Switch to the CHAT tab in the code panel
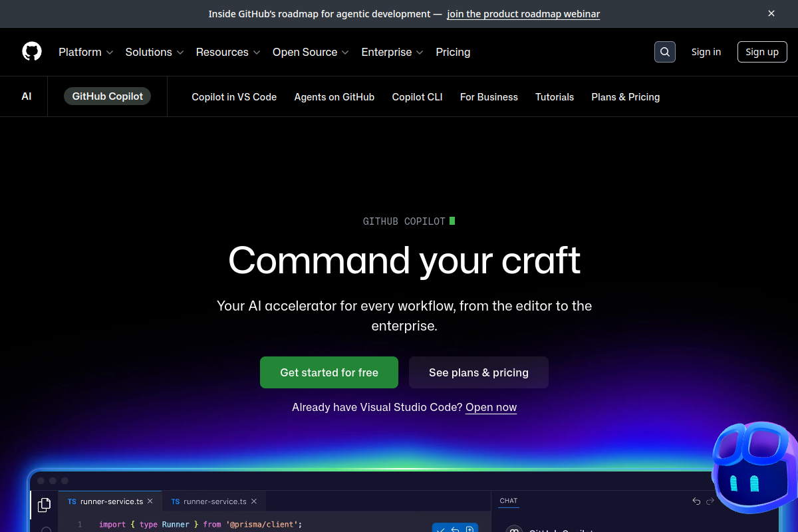The image size is (798, 532). pos(508,501)
